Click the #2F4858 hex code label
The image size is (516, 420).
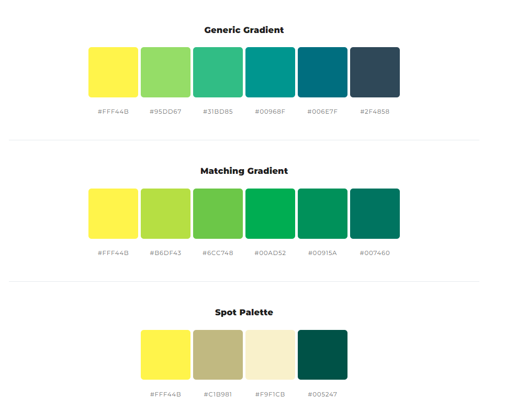click(x=375, y=112)
